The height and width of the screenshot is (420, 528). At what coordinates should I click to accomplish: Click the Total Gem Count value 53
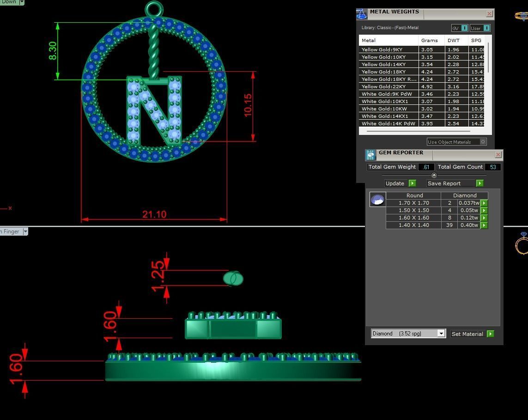(493, 167)
